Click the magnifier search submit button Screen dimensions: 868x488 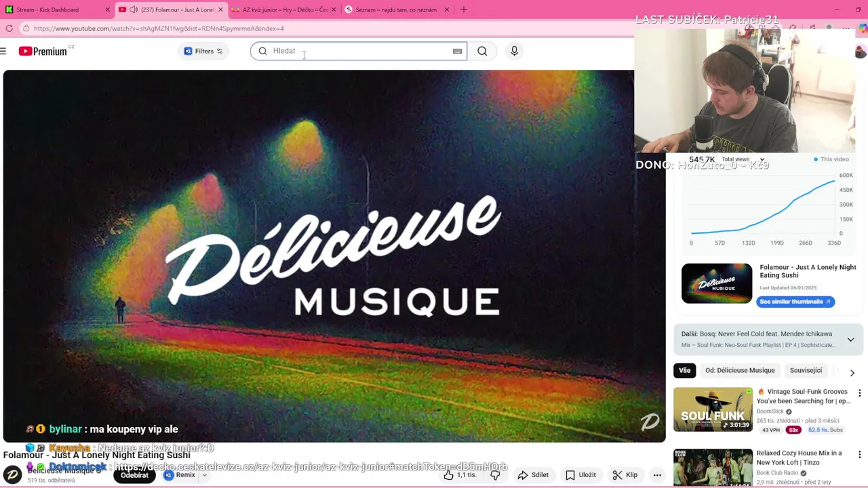coord(482,51)
